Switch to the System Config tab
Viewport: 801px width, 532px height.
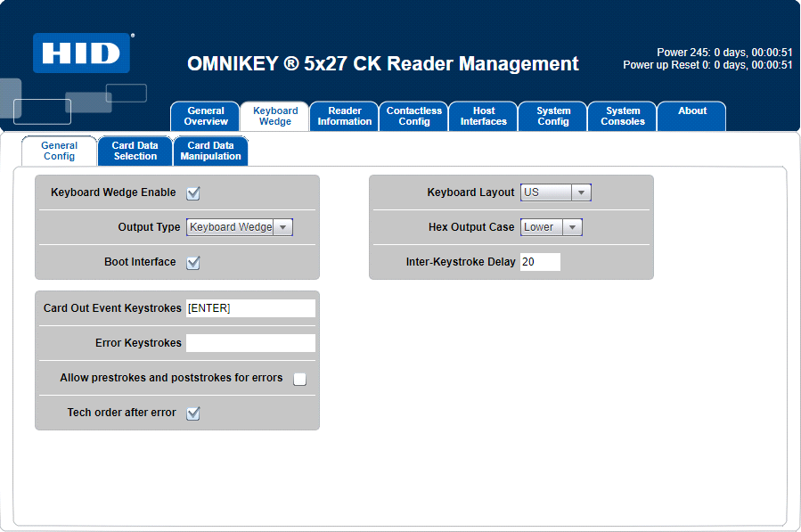(552, 116)
